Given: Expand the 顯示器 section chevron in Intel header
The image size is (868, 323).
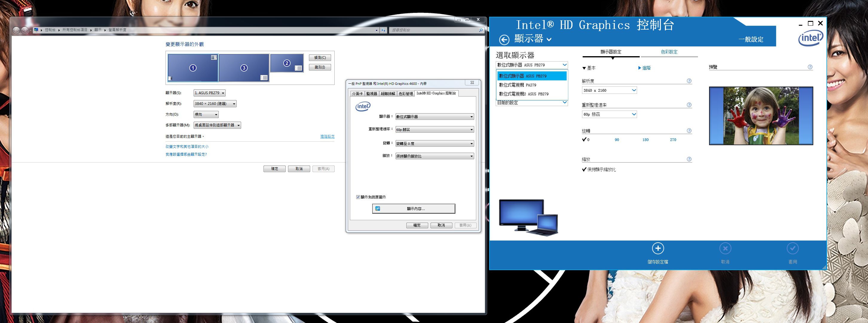Looking at the screenshot, I should [x=549, y=40].
